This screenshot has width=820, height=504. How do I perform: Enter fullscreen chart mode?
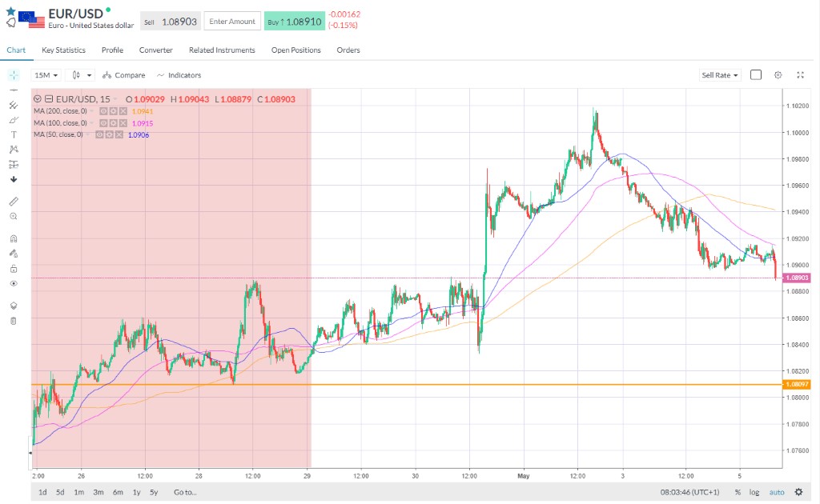coord(800,74)
